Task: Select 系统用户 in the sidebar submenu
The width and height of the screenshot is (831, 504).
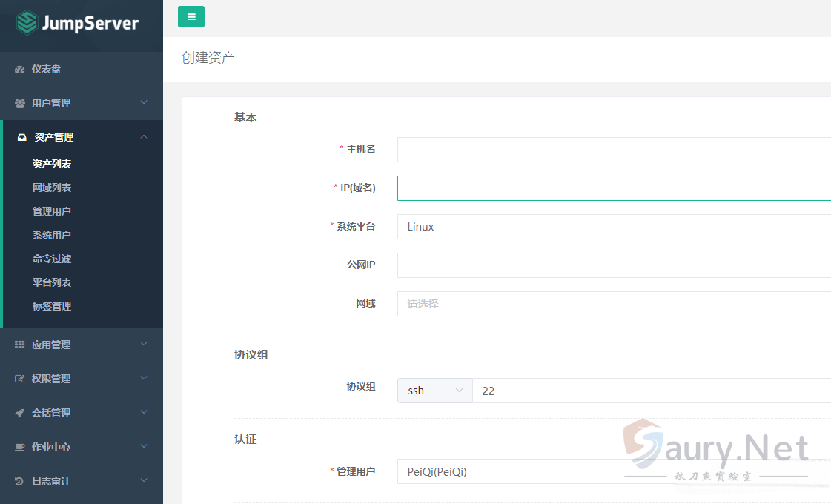Action: coord(51,235)
